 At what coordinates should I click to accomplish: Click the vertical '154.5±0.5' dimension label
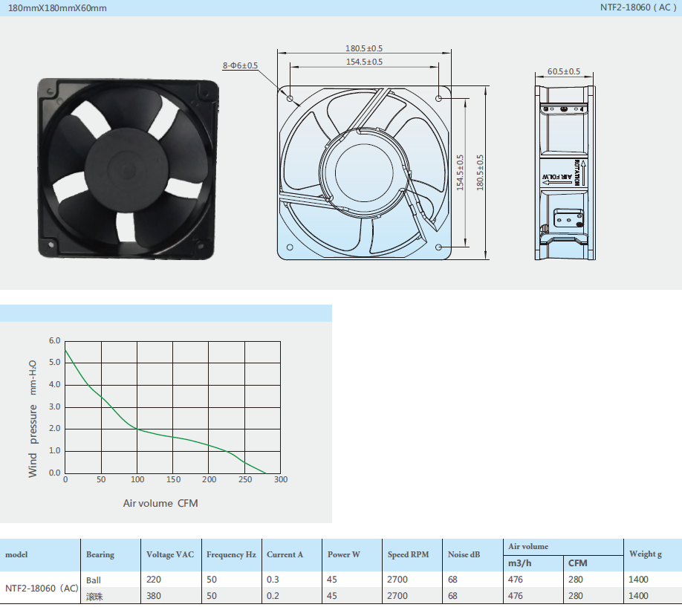(x=460, y=172)
